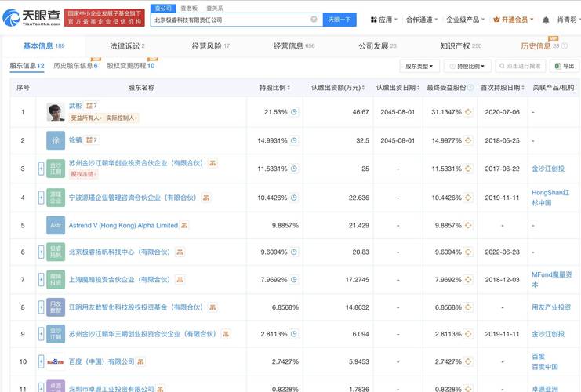Sort by 认缴出资额(万元) column header
This screenshot has width=581, height=392.
pyautogui.click(x=338, y=88)
